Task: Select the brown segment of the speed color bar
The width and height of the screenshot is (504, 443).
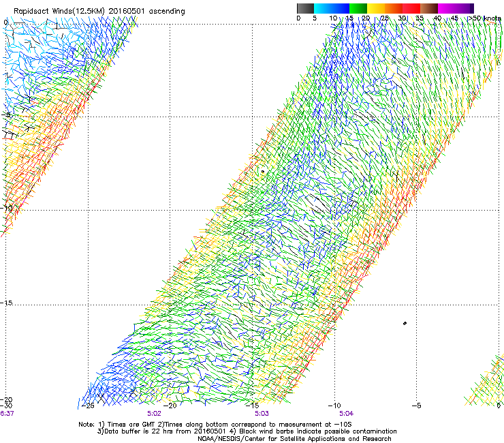Action: tap(429, 8)
